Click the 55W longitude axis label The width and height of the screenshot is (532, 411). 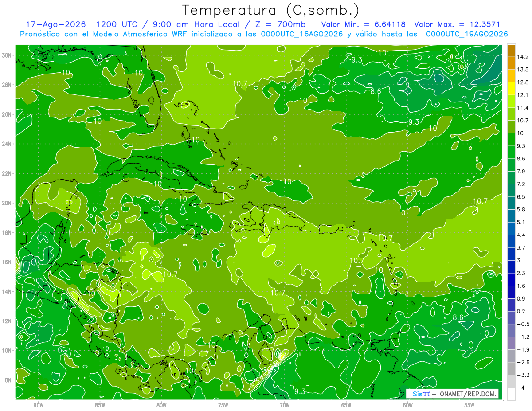click(469, 405)
